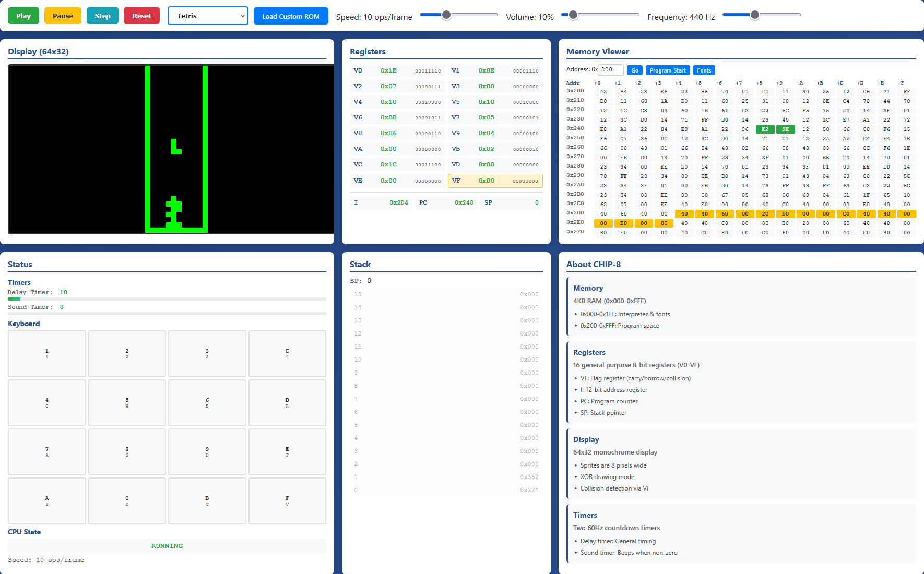
Task: Pause the running emulator
Action: 63,16
